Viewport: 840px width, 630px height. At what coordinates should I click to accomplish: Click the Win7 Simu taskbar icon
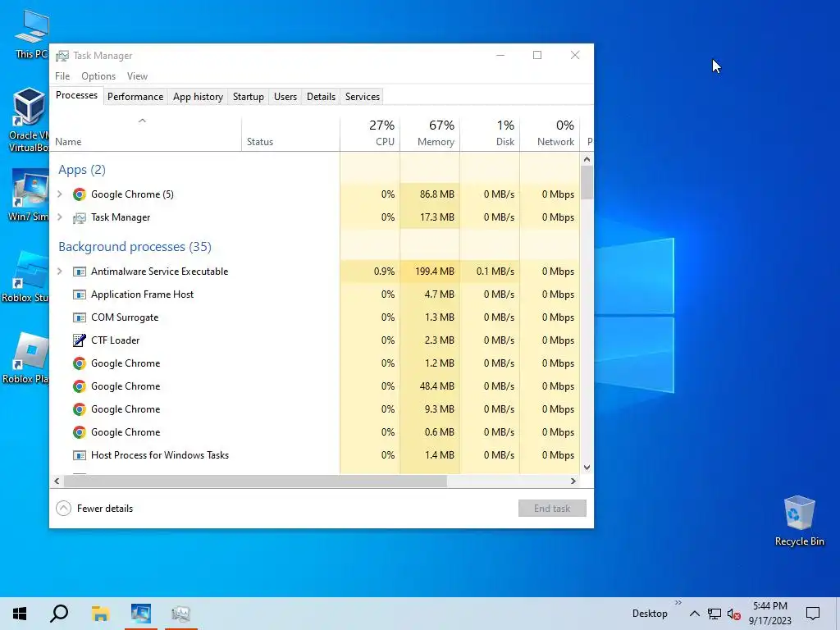click(x=141, y=614)
